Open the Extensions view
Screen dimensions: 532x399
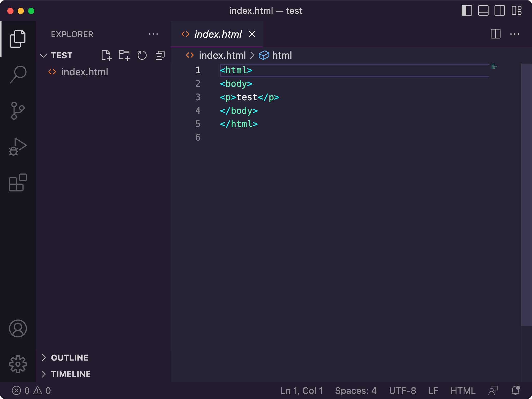tap(18, 183)
